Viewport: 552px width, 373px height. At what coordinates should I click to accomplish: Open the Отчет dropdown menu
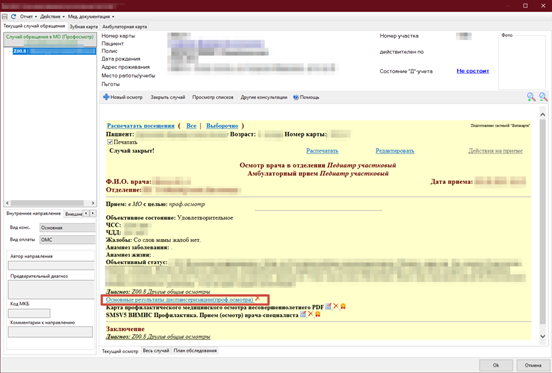[28, 17]
